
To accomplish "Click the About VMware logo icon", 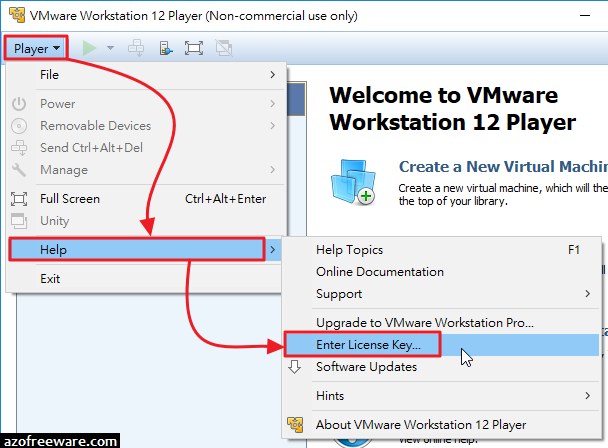I will click(295, 425).
